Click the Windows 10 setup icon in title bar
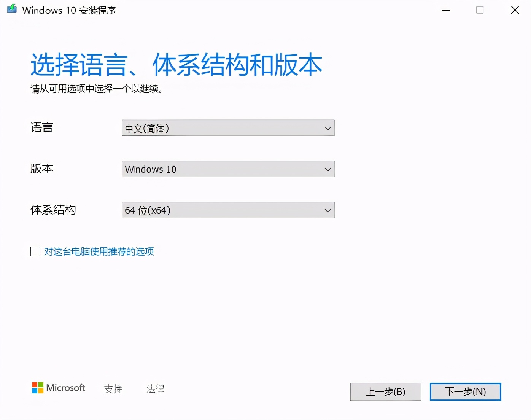Screen dimensions: 531x420 [11, 10]
